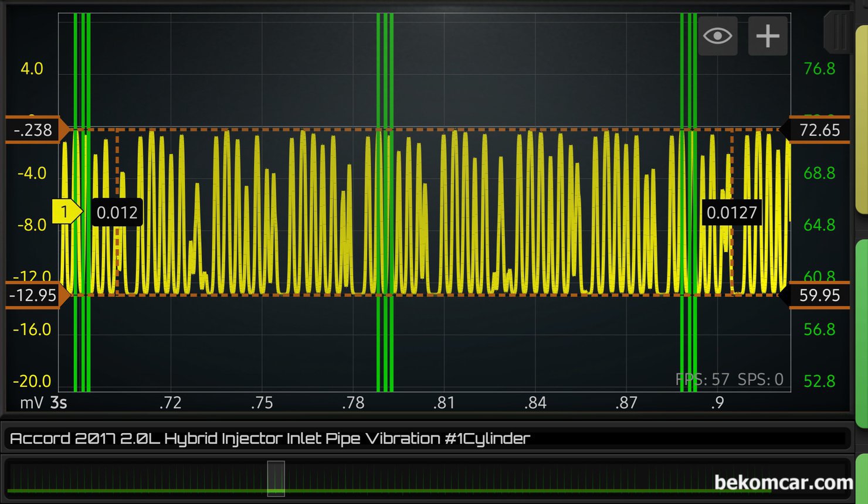Click the 3s timebase label

click(x=59, y=403)
